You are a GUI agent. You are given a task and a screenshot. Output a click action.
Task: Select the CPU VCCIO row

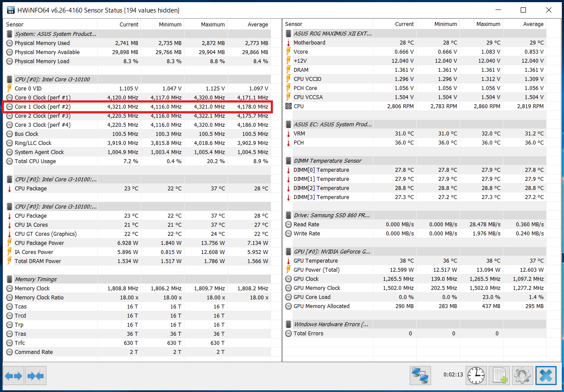coord(415,79)
